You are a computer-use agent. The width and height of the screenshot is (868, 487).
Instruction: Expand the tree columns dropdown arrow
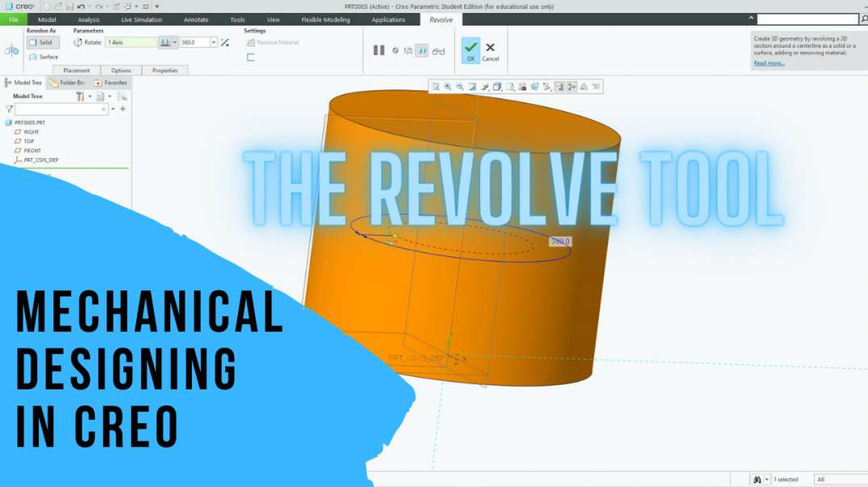(x=110, y=96)
